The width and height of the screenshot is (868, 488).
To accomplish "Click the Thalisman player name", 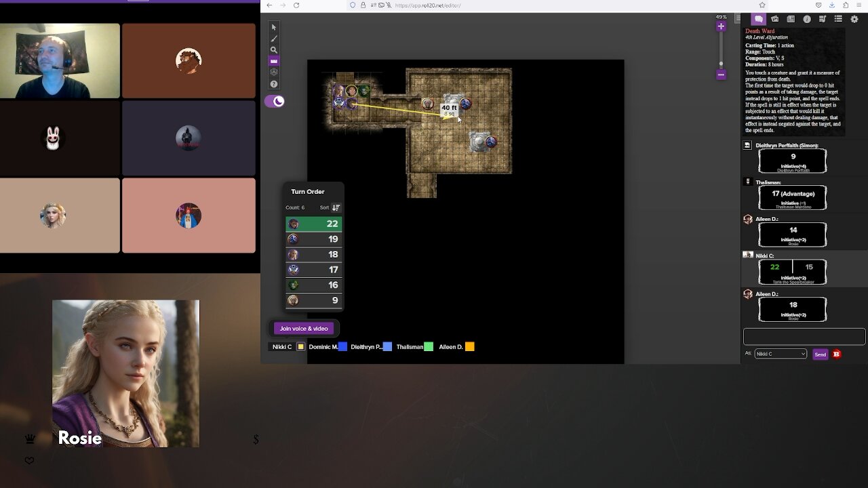I will point(410,347).
